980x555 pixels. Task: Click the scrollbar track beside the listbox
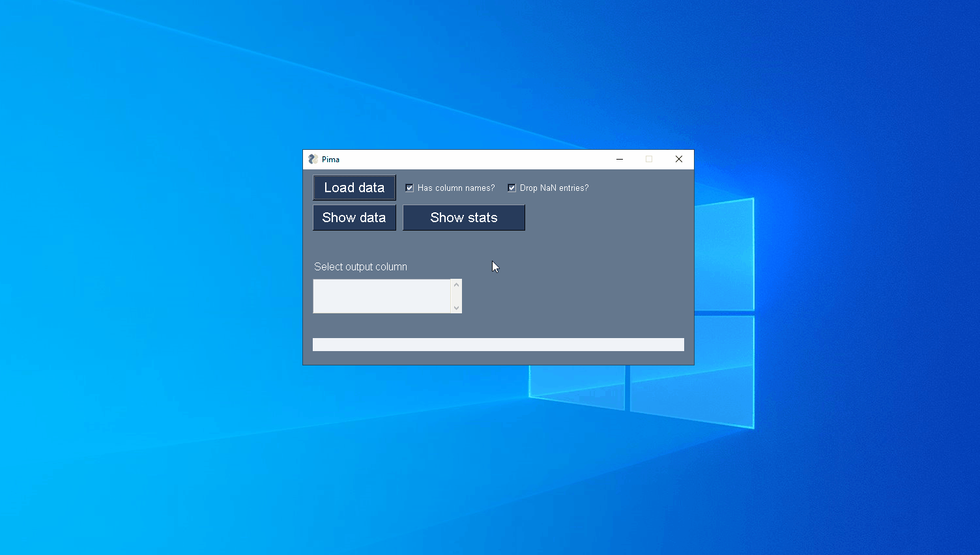point(456,296)
